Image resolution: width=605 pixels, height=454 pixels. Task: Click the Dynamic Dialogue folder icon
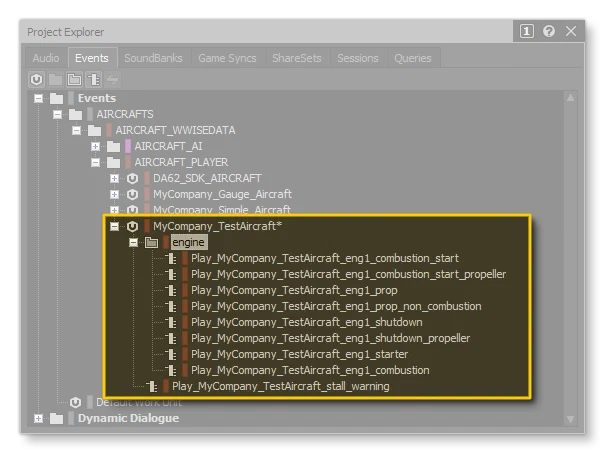pyautogui.click(x=56, y=419)
